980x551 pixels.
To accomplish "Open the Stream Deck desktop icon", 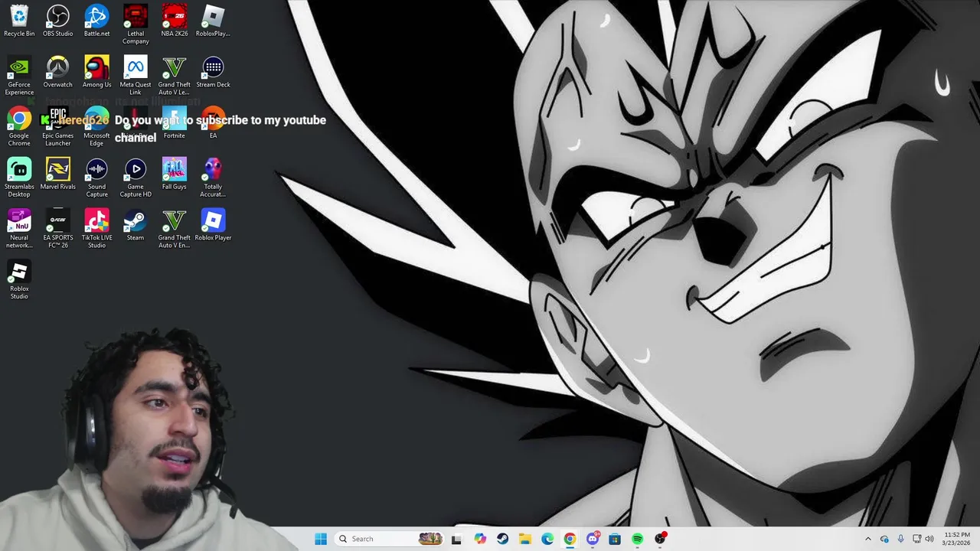I will coord(213,72).
